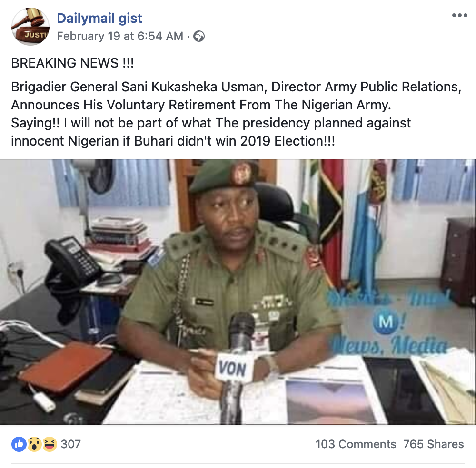
Task: View the 765 Shares list
Action: (x=434, y=444)
